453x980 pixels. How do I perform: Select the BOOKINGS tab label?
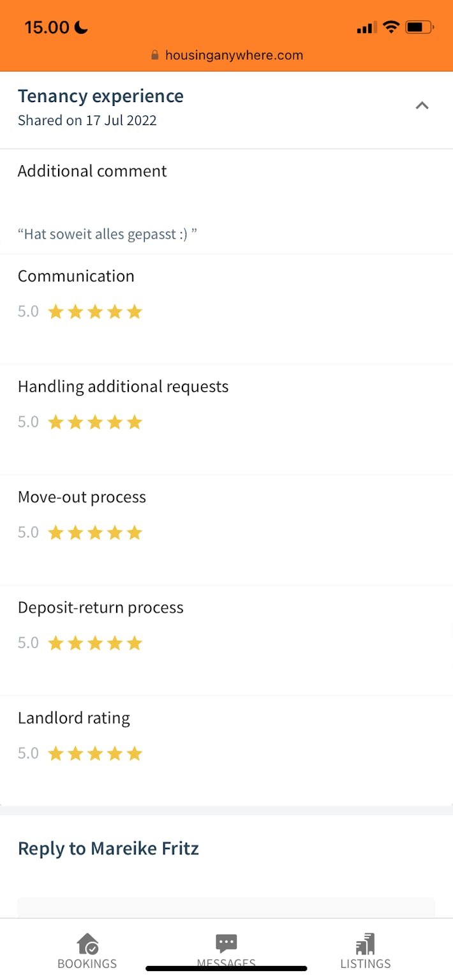87,963
